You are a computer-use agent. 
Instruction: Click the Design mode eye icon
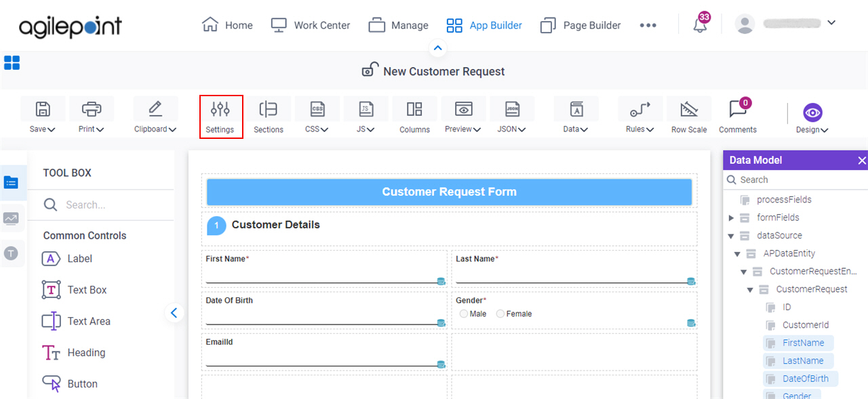[x=812, y=112]
